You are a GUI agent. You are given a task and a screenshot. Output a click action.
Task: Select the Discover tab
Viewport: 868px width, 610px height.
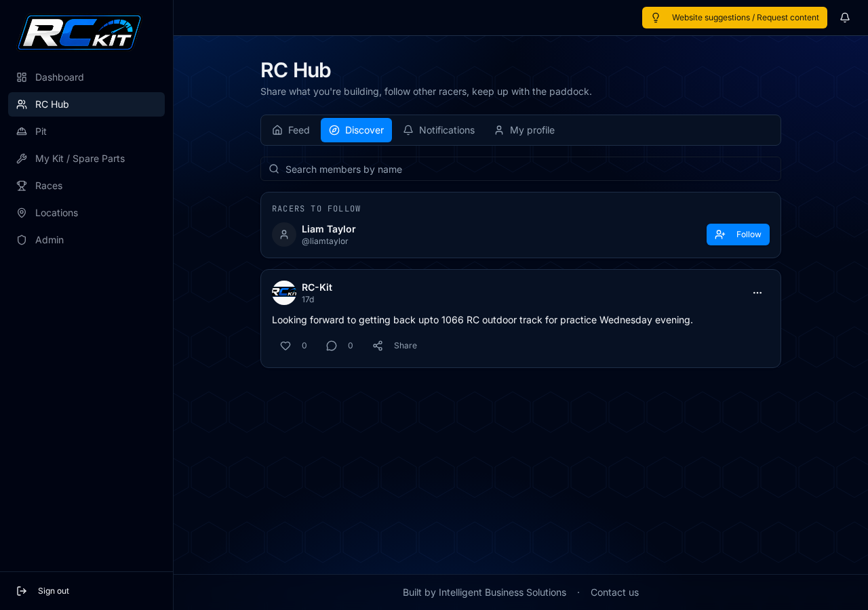point(356,130)
